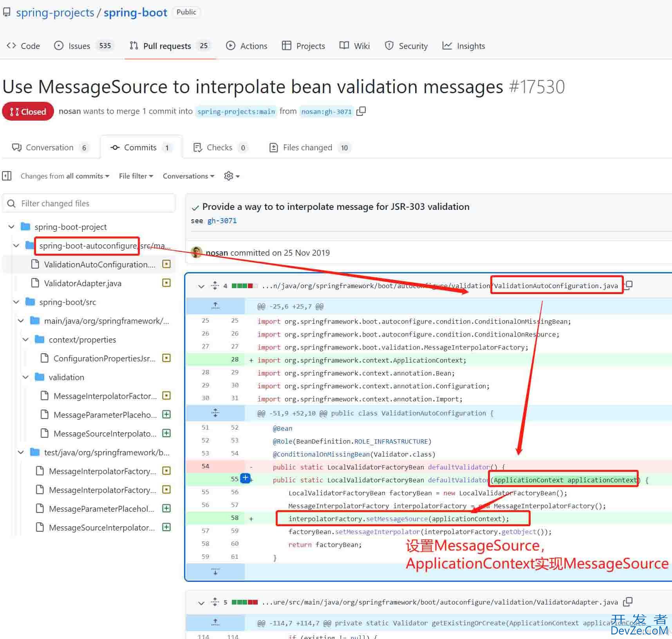672x639 pixels.
Task: Collapse the ValidationAutoConfiguration.java diff
Action: (201, 286)
